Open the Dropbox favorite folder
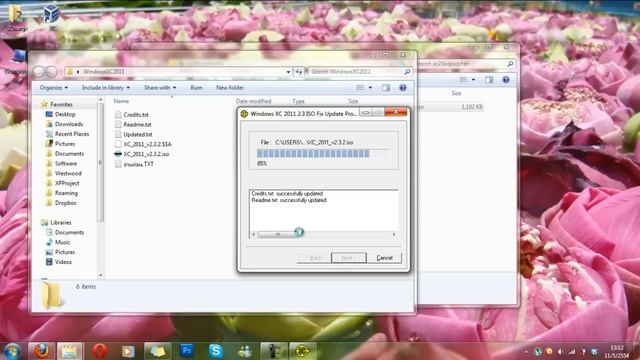The height and width of the screenshot is (360, 640). coord(61,203)
